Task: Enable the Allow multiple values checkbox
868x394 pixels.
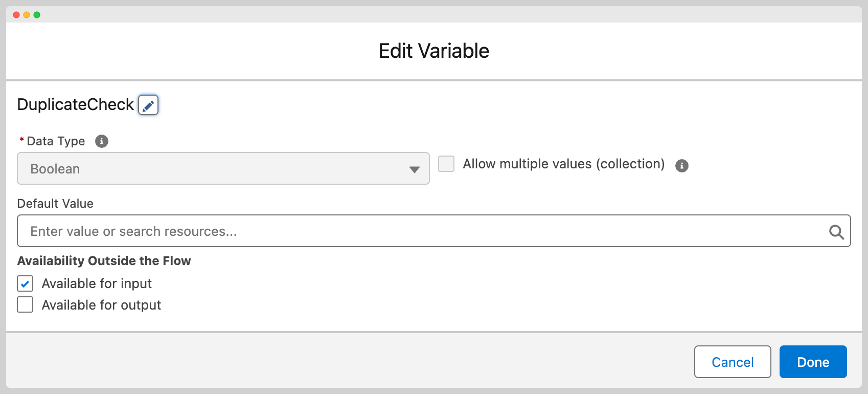Action: tap(446, 164)
